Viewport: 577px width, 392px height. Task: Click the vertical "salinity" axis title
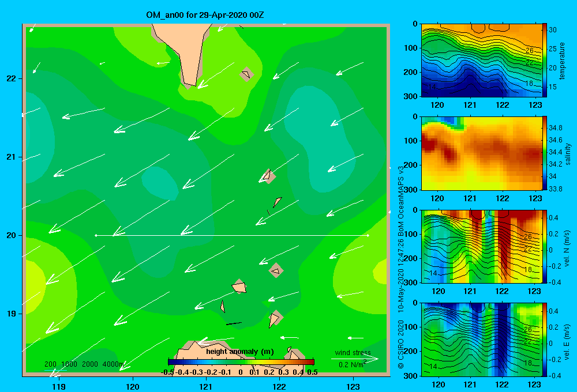click(568, 154)
